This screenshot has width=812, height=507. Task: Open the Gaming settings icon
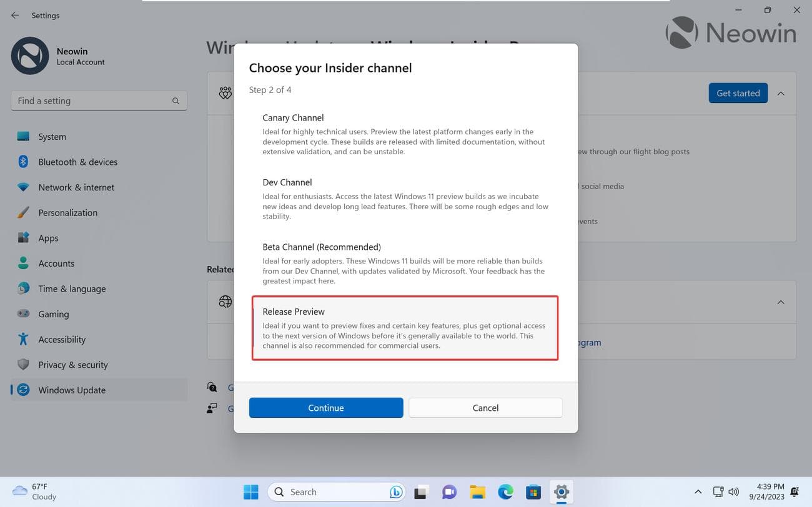click(24, 314)
